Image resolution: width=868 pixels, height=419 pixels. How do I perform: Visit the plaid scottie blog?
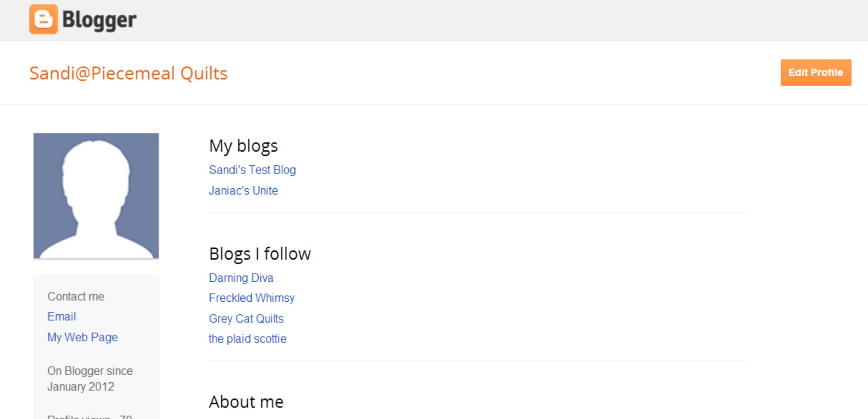[247, 339]
